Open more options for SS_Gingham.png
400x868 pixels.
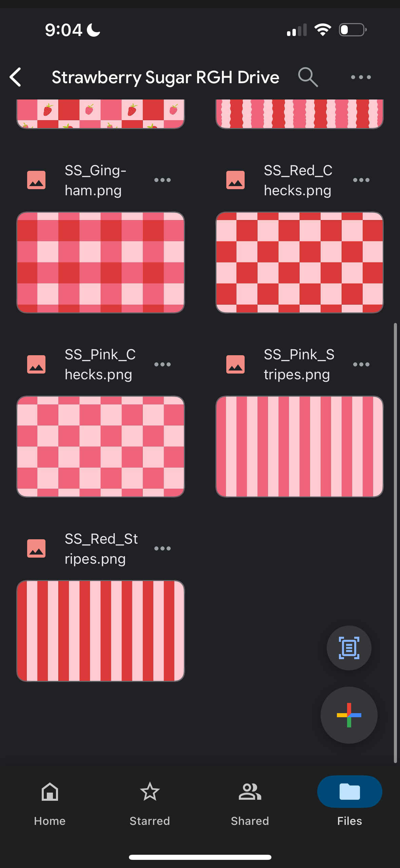pos(162,180)
